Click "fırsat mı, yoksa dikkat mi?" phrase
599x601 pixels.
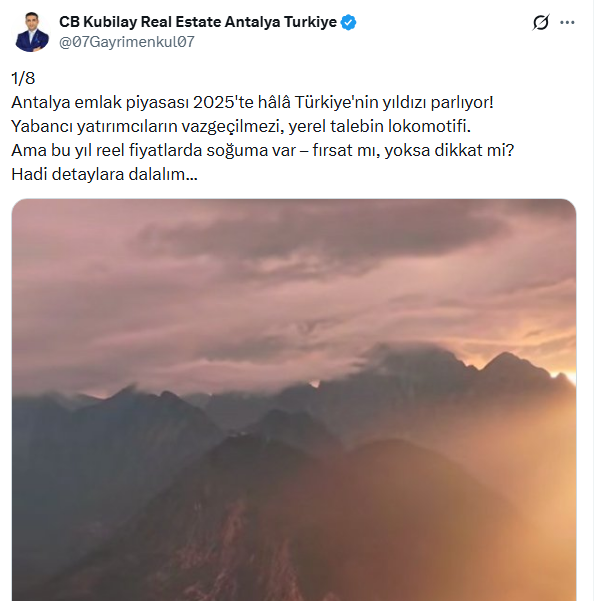tap(413, 150)
